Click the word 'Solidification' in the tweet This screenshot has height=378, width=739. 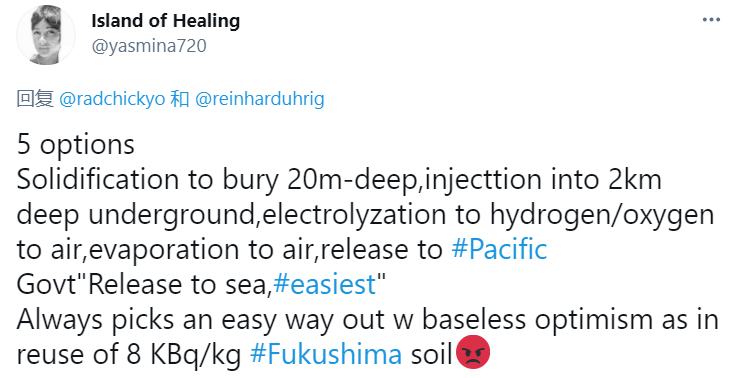(98, 180)
